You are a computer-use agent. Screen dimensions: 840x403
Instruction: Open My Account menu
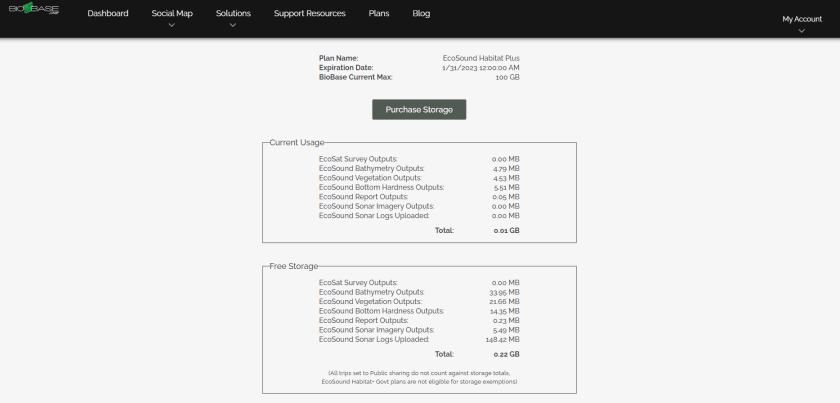[802, 19]
